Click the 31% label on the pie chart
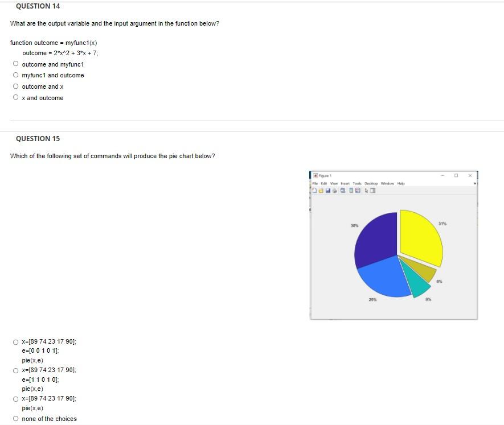Screen dimensions: 504x425 click(442, 224)
